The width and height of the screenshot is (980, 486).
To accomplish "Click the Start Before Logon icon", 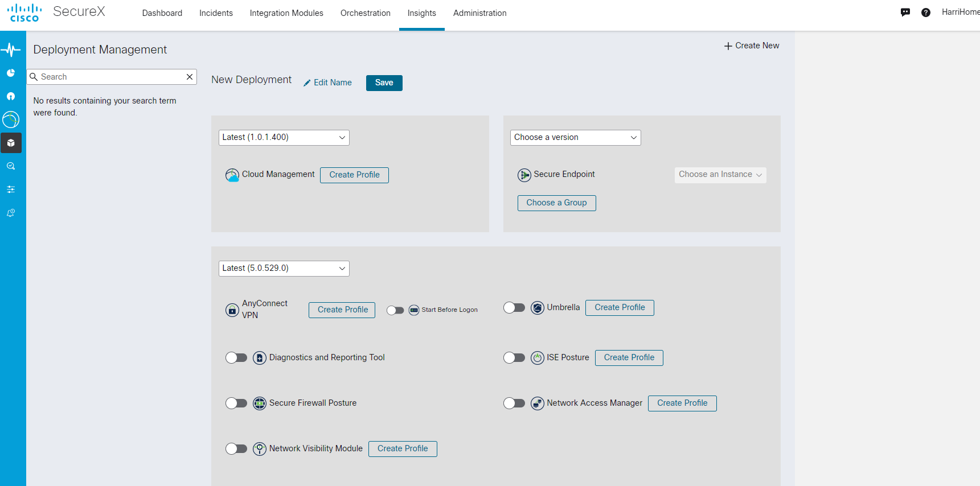I will 414,310.
